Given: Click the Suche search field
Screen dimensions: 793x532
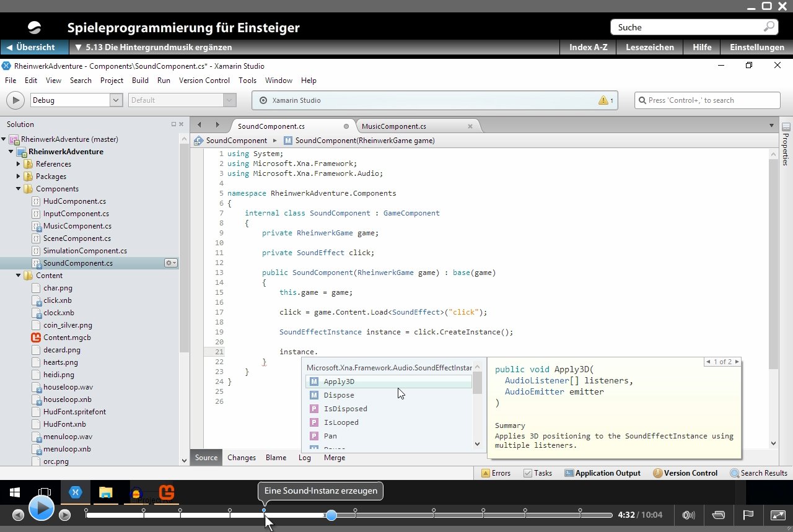Looking at the screenshot, I should point(694,27).
